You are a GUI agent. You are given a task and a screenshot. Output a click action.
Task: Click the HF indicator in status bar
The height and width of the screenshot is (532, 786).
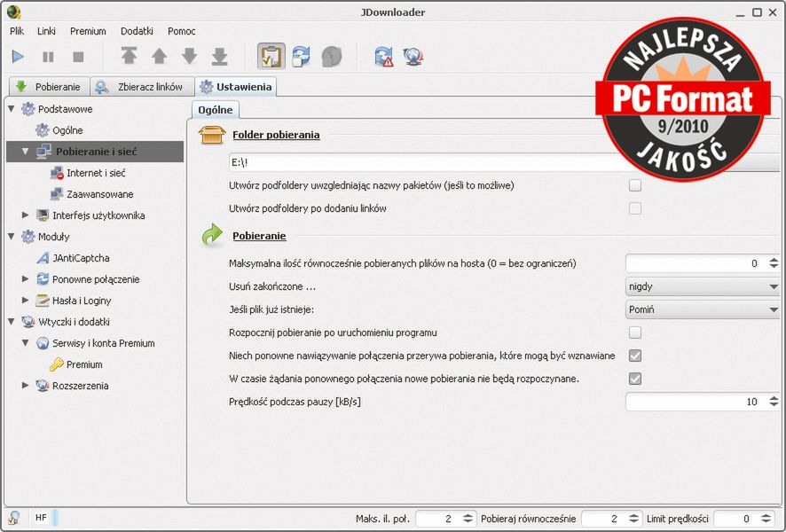pyautogui.click(x=41, y=518)
